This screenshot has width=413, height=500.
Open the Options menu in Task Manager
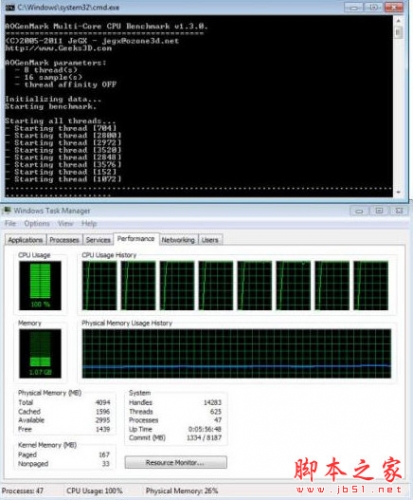(37, 223)
